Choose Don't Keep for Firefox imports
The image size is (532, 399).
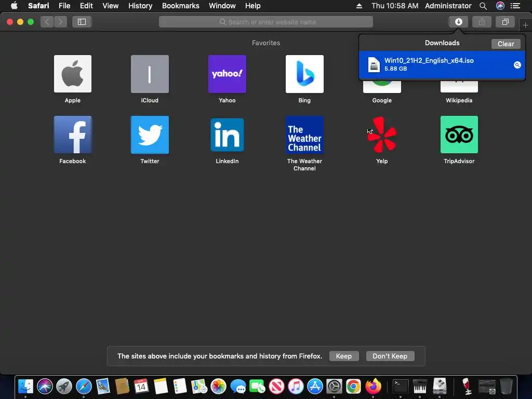coord(390,356)
